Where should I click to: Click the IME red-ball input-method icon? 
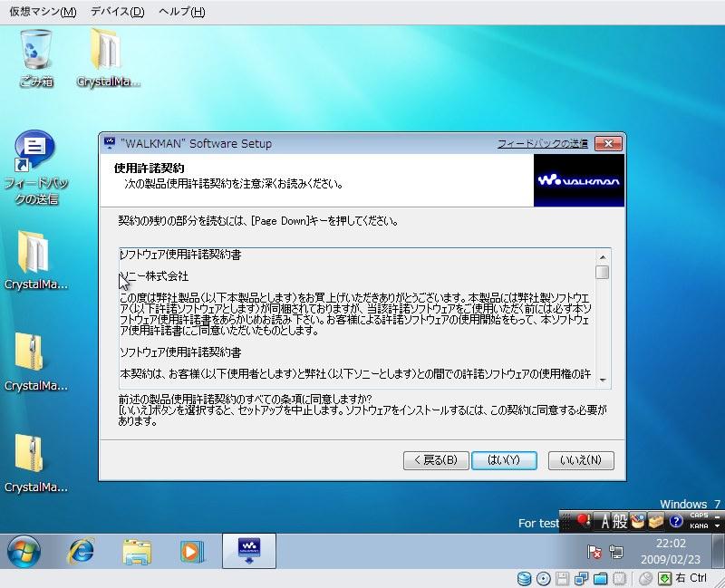click(x=584, y=521)
